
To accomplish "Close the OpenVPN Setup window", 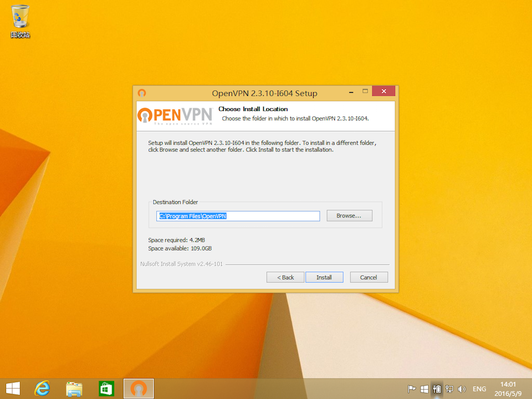I will (x=383, y=91).
